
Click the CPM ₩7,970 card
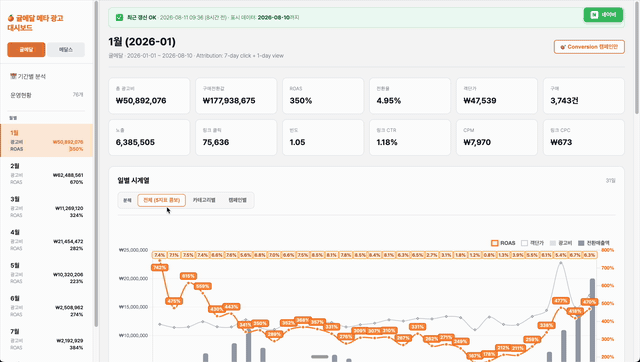tap(497, 138)
